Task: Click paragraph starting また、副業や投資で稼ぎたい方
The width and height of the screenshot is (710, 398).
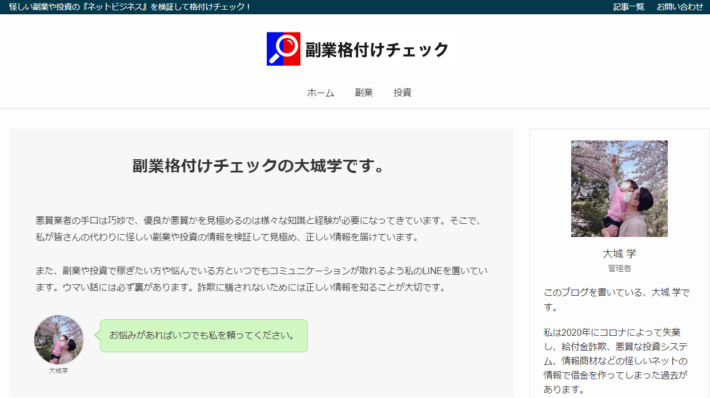Action: click(x=261, y=279)
